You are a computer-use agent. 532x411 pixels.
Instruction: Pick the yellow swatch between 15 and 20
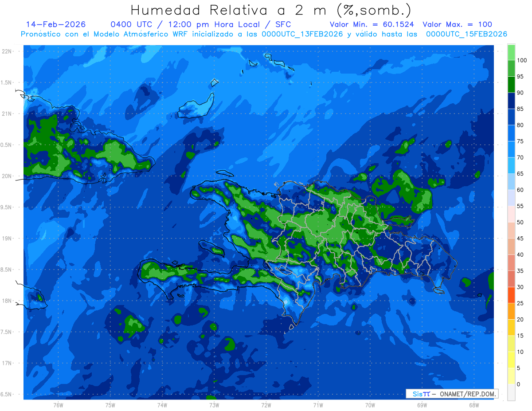pos(511,327)
